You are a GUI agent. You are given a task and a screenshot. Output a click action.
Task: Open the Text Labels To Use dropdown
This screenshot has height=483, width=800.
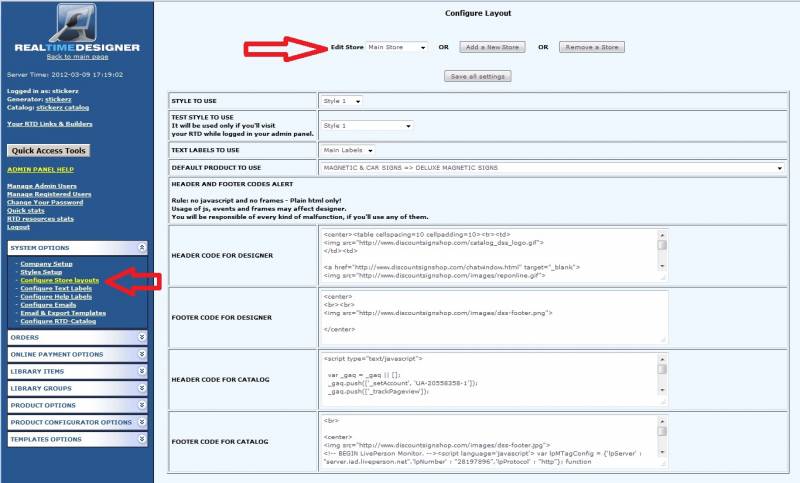(348, 150)
